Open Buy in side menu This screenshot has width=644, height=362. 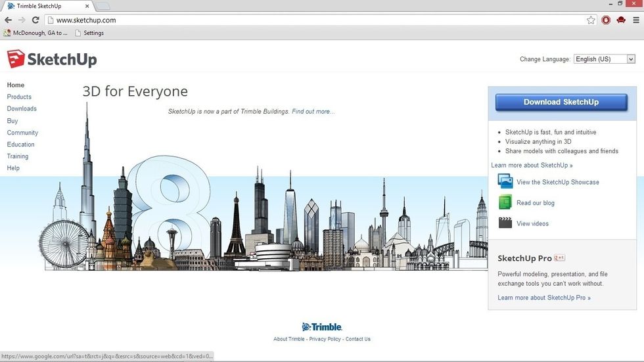click(x=12, y=121)
